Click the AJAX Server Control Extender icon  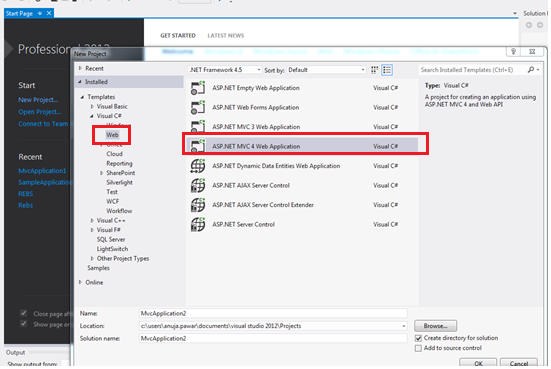(198, 205)
